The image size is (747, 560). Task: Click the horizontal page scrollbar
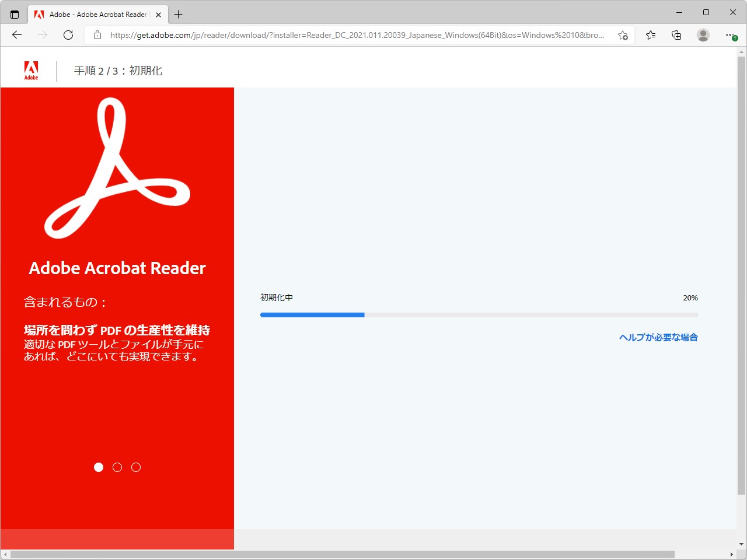343,554
